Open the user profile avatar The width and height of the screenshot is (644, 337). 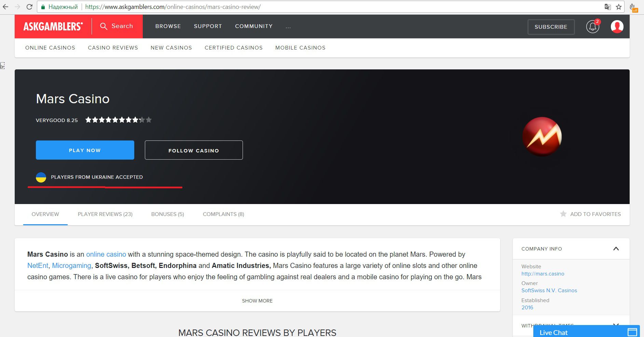pos(617,27)
